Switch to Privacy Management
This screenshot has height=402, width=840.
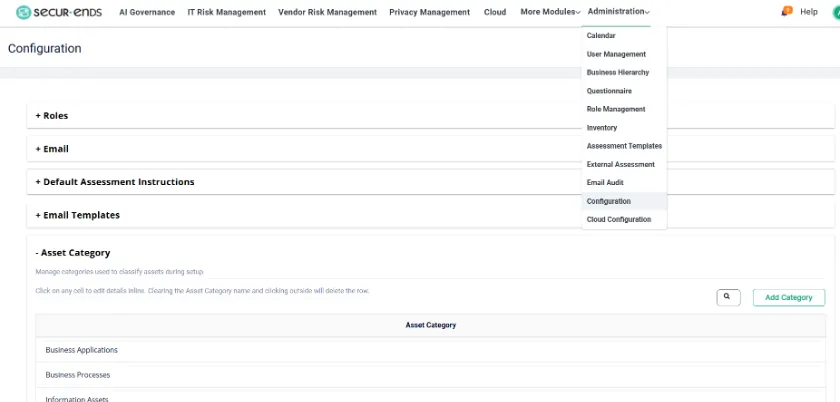pyautogui.click(x=430, y=12)
